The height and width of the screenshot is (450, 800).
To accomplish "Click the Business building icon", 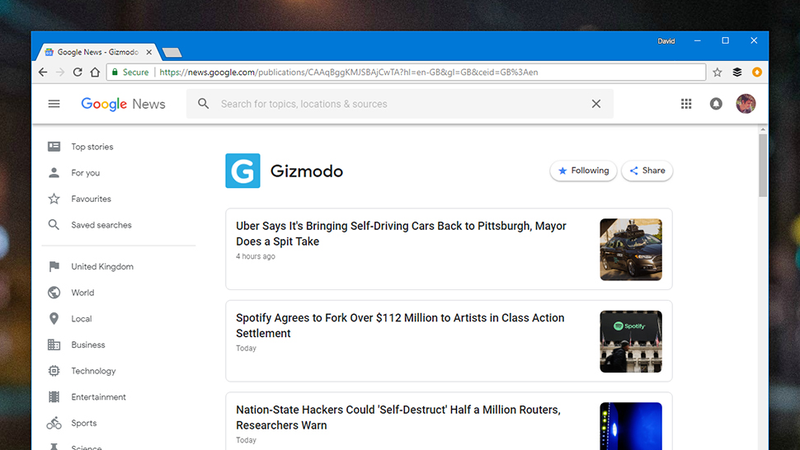I will pos(54,344).
